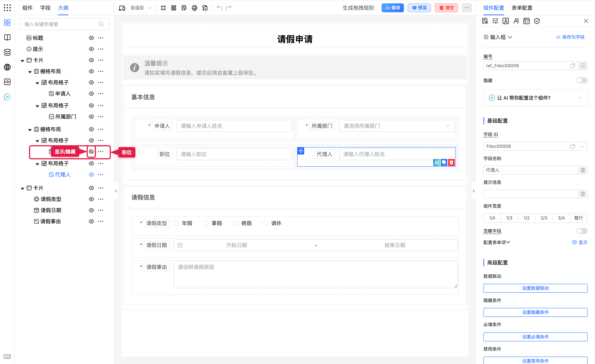Click the formula fx config icon
The width and height of the screenshot is (595, 364).
[x=506, y=21]
